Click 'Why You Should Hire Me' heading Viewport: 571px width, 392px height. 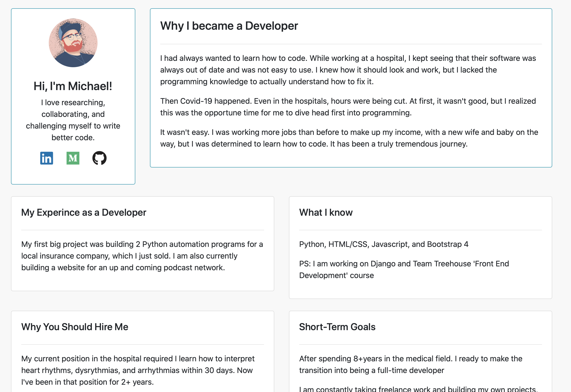[75, 327]
